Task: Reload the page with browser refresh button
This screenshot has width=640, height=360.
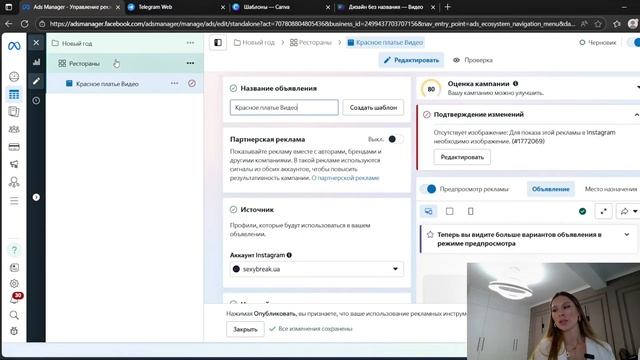Action: [x=24, y=24]
